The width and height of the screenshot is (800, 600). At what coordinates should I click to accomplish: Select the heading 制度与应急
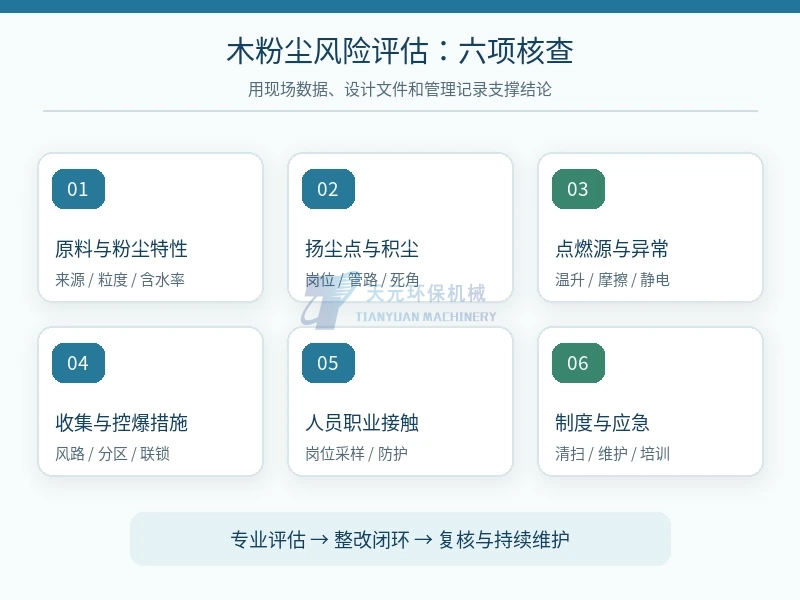pyautogui.click(x=602, y=423)
